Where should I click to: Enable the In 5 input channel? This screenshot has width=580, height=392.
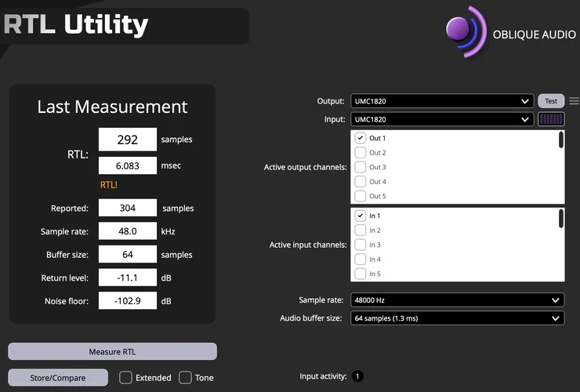361,274
